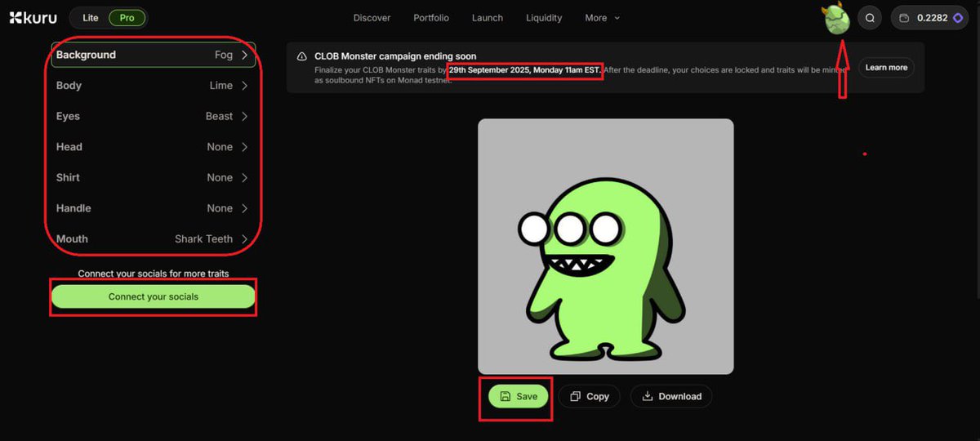Open the Liquidity page
980x441 pixels.
point(544,18)
